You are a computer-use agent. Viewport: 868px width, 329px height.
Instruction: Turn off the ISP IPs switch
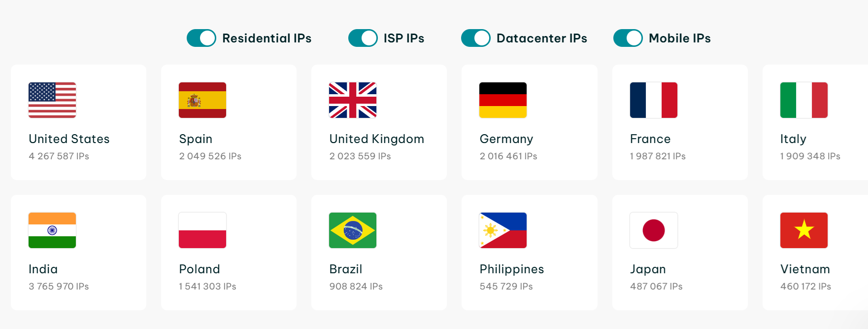(x=363, y=37)
